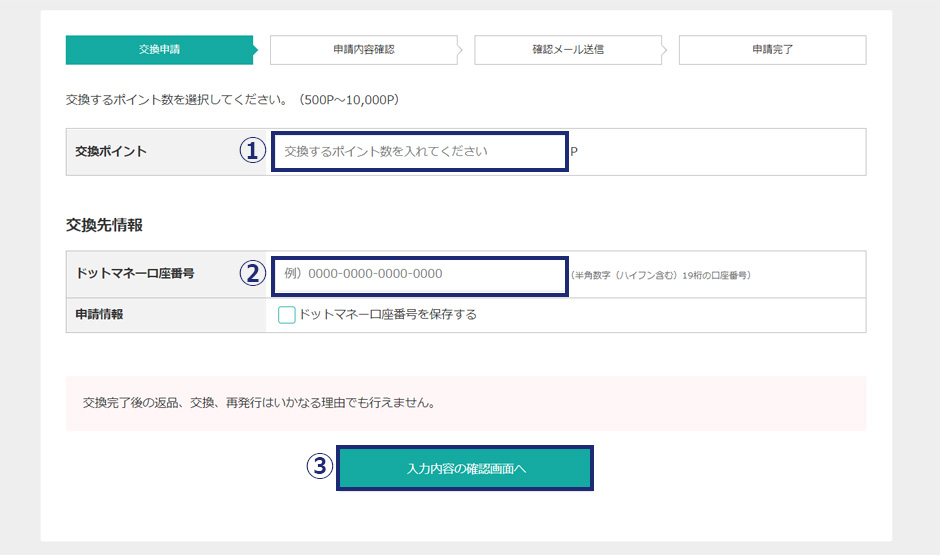The width and height of the screenshot is (940, 555).
Task: Select the 申請完了 step tab
Action: tap(772, 49)
